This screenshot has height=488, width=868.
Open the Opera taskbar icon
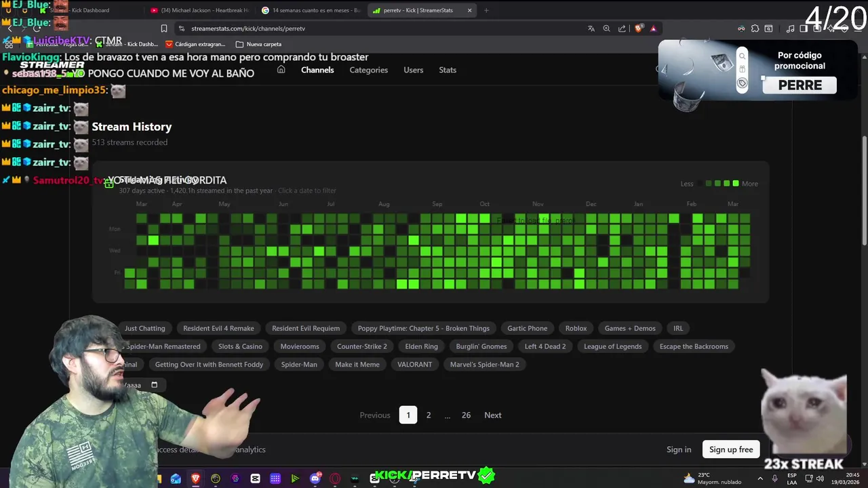tap(335, 479)
